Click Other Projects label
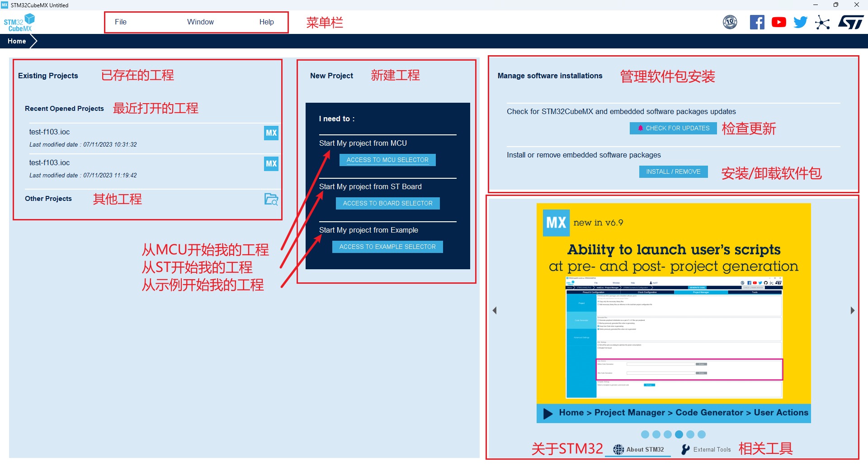868x467 pixels. (48, 199)
